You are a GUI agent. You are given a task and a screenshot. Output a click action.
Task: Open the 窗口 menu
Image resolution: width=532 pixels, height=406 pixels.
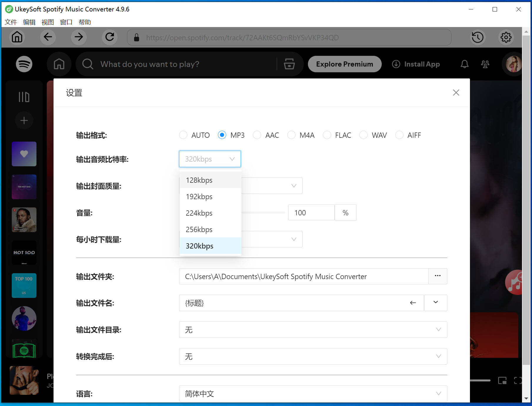66,22
